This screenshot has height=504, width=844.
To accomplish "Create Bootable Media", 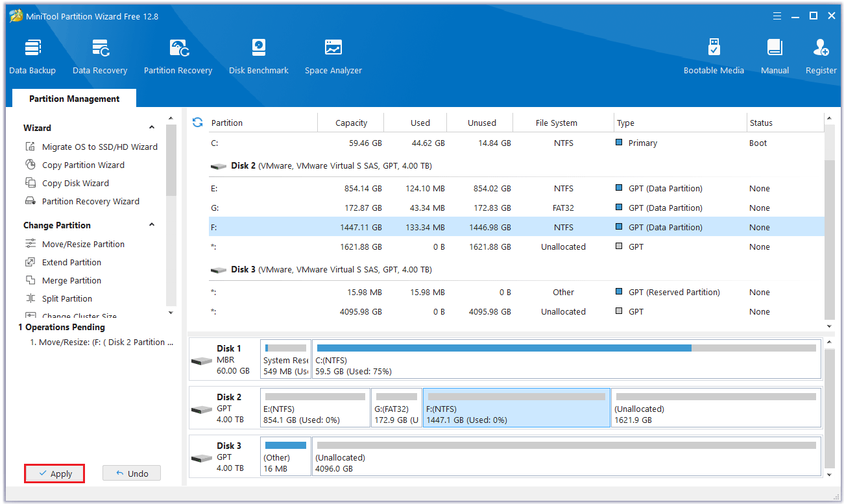I will [x=714, y=57].
